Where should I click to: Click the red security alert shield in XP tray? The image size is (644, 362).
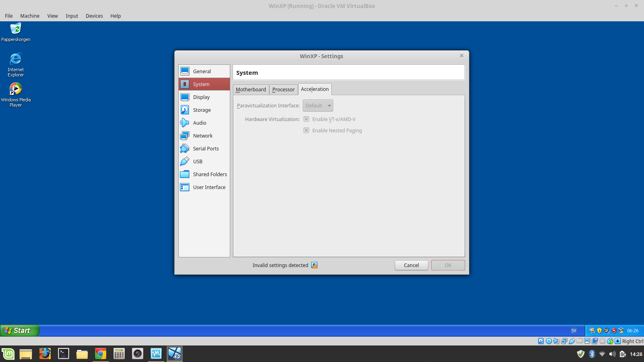(x=614, y=331)
